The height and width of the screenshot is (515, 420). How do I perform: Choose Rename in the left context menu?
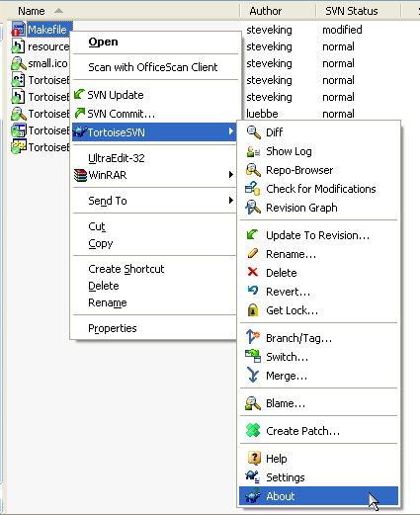point(154,302)
